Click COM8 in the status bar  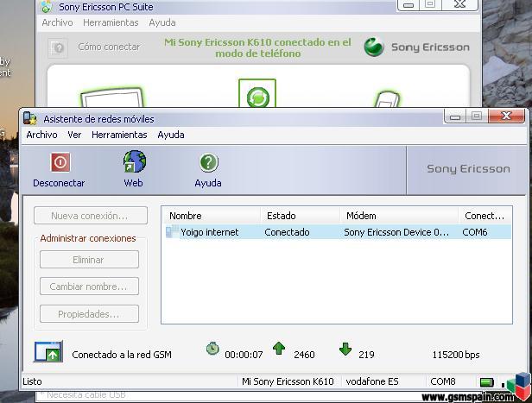coord(443,381)
